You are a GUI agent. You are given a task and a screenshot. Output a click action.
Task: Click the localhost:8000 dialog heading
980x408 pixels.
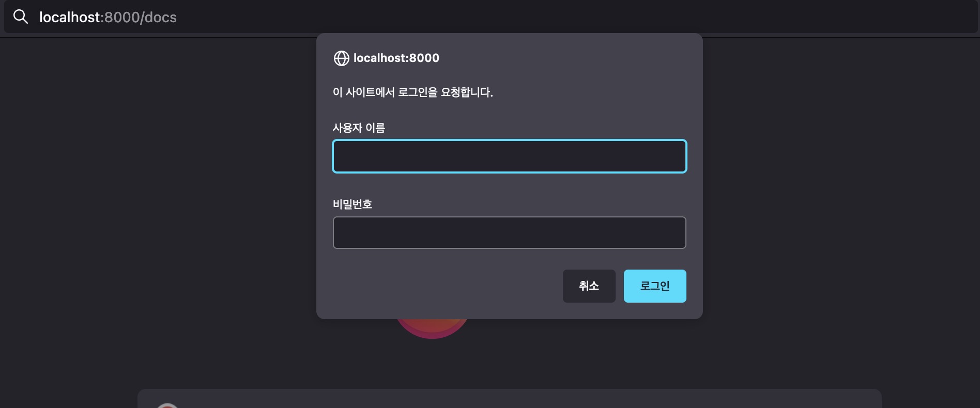click(396, 58)
